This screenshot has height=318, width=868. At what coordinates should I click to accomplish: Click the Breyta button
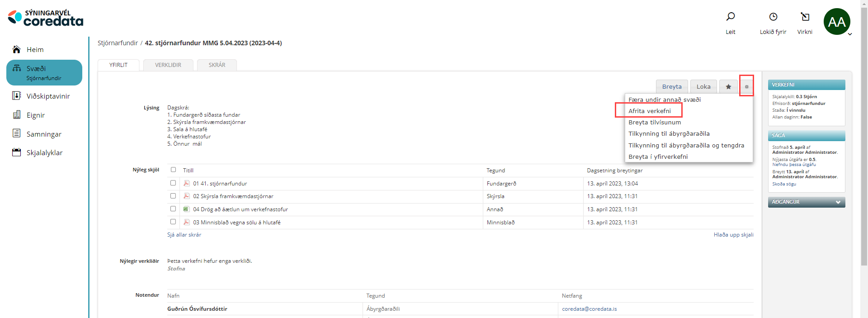pos(671,87)
